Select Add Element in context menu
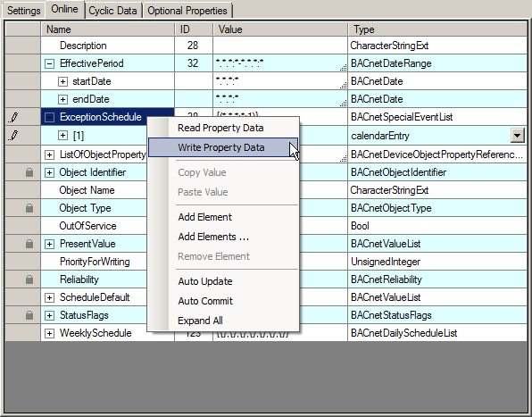The width and height of the screenshot is (532, 417). coord(223,217)
